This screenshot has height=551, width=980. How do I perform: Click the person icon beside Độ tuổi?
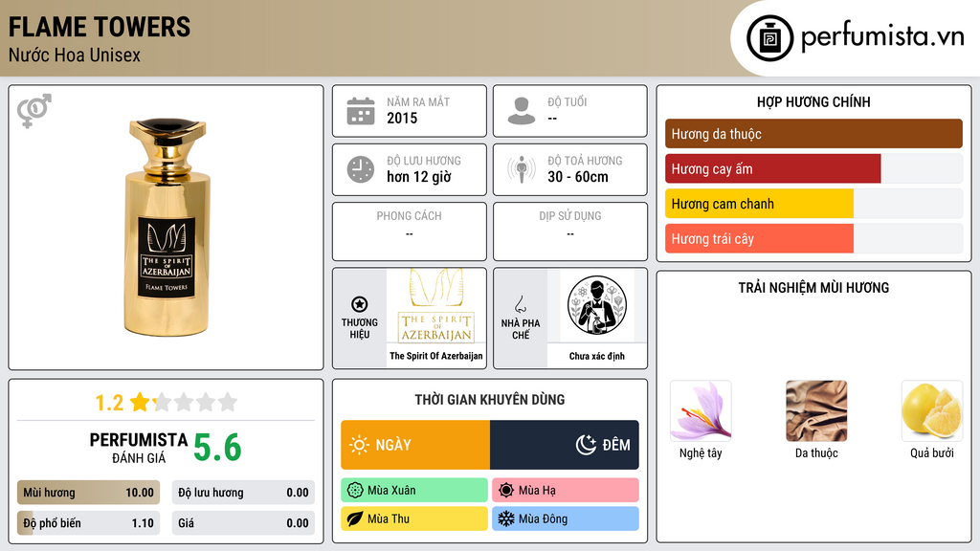pyautogui.click(x=522, y=111)
